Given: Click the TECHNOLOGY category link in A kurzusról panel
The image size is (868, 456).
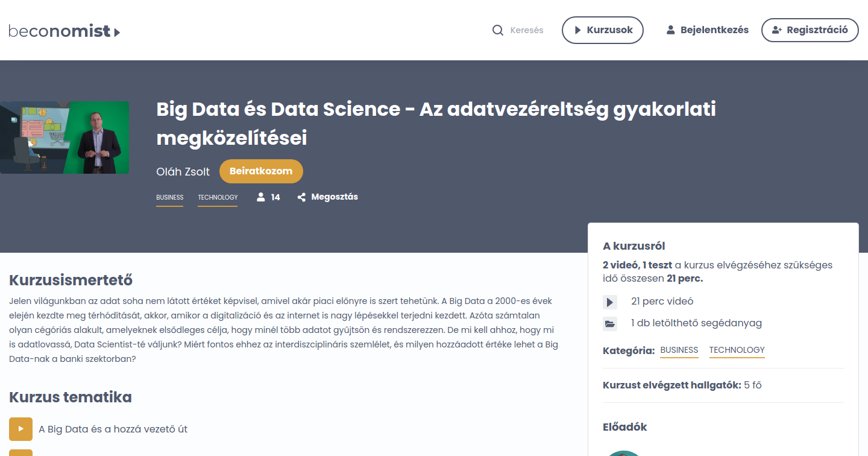Looking at the screenshot, I should click(737, 350).
